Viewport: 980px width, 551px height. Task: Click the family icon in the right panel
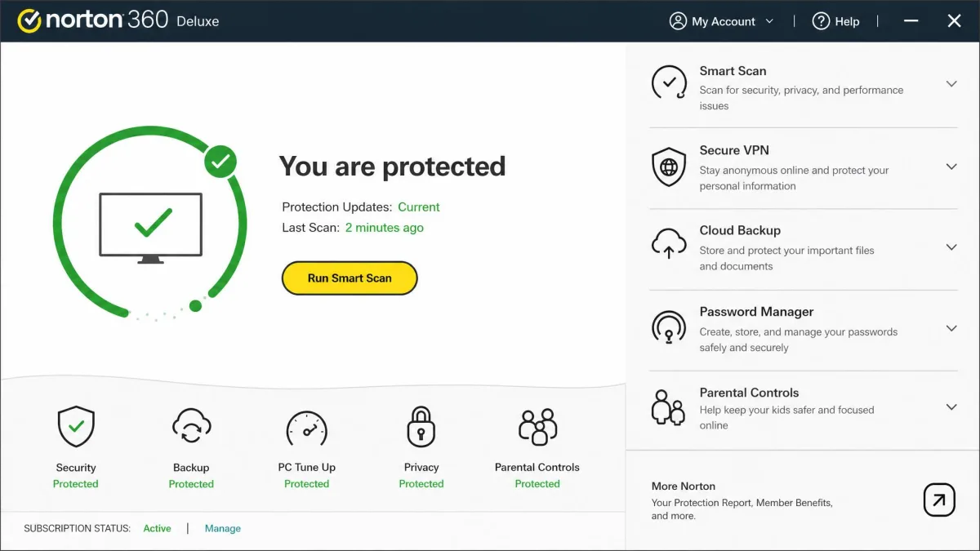pyautogui.click(x=669, y=407)
